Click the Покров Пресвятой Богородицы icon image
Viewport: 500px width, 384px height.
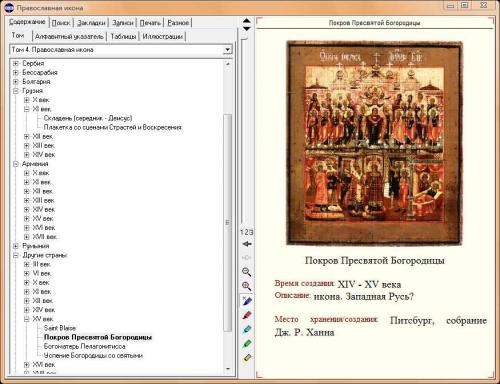[375, 143]
